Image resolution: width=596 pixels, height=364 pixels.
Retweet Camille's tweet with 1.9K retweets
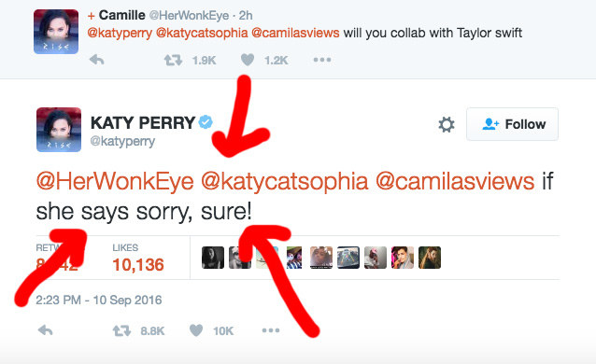pos(173,60)
